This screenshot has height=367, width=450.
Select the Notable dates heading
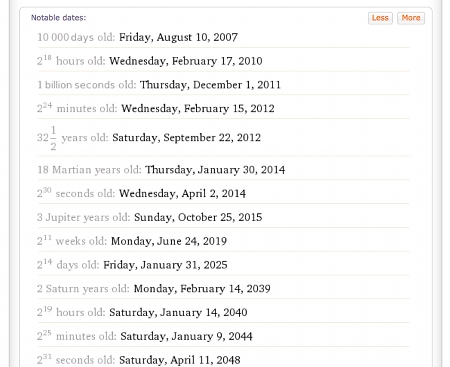[59, 18]
